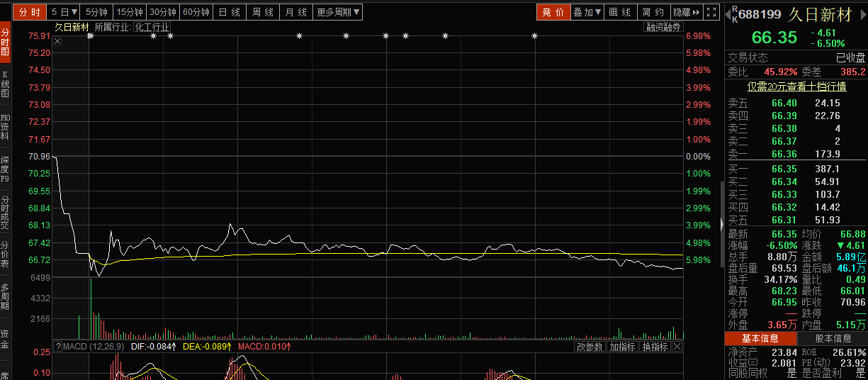Expand the 5日 dropdown

tap(64, 12)
